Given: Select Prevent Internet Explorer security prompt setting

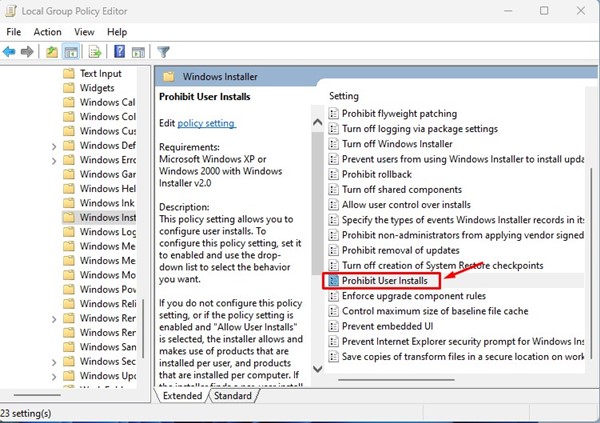Looking at the screenshot, I should 463,341.
